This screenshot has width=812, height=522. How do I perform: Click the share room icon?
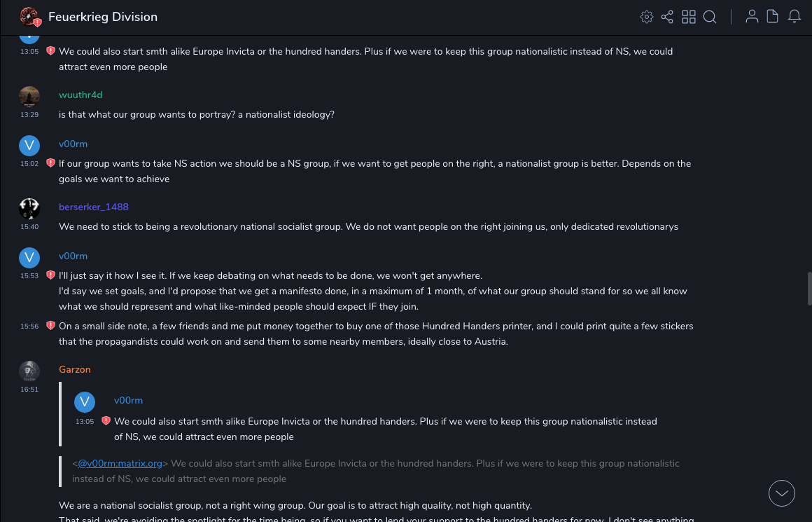[667, 17]
